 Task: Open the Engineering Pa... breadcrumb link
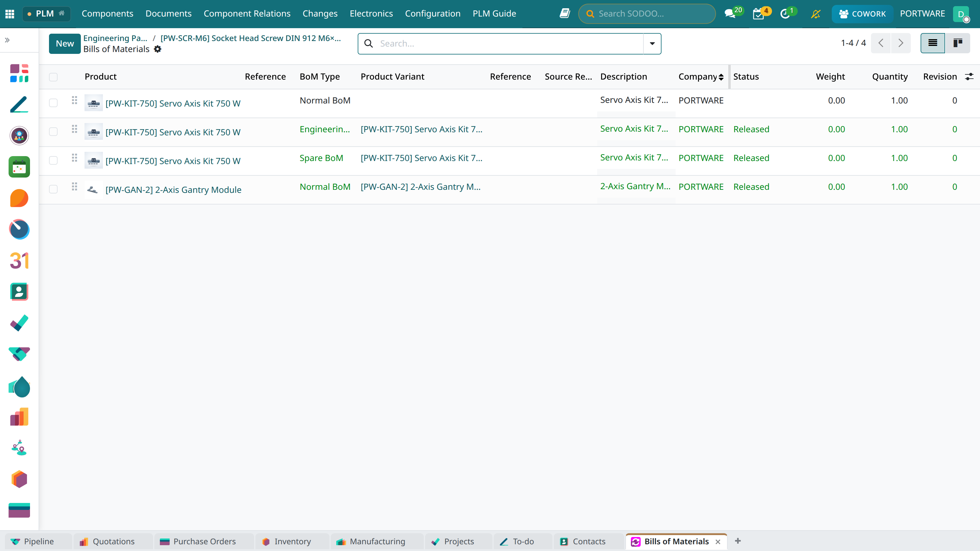pyautogui.click(x=115, y=38)
